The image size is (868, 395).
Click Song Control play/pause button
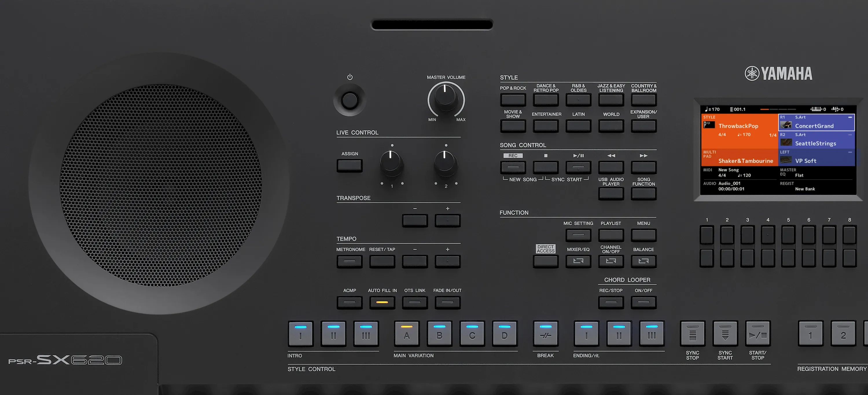(578, 167)
